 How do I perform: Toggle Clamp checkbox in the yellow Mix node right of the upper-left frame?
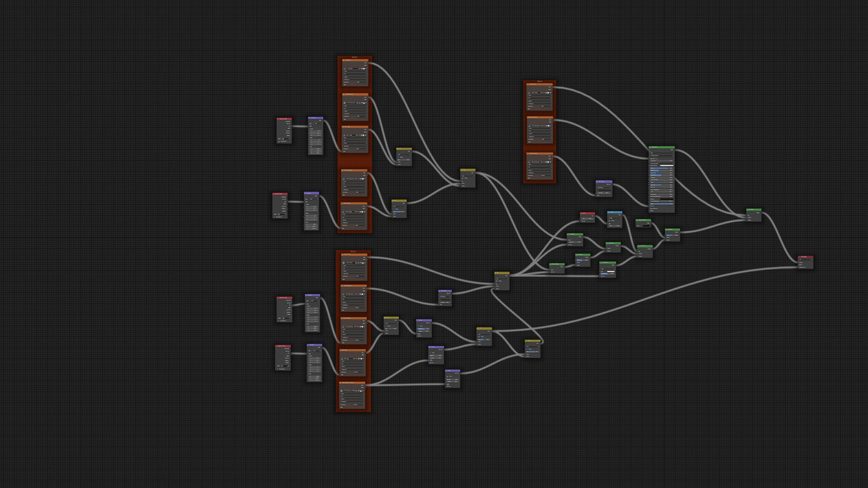point(398,157)
